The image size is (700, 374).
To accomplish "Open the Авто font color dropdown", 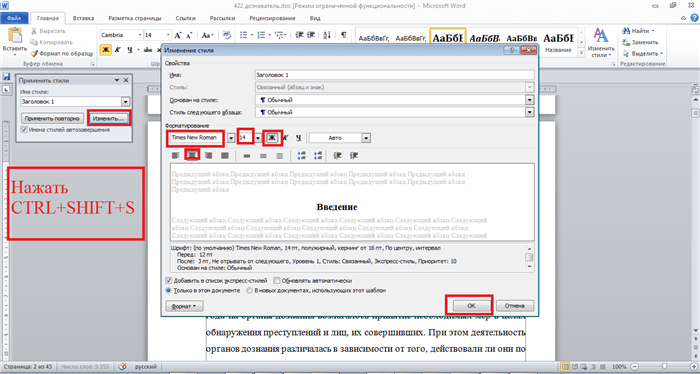I will point(366,138).
